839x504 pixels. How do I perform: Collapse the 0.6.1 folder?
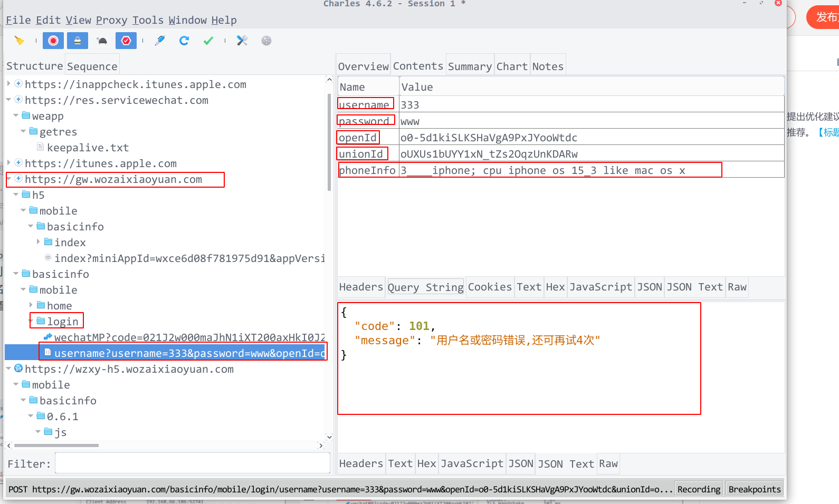pyautogui.click(x=31, y=416)
